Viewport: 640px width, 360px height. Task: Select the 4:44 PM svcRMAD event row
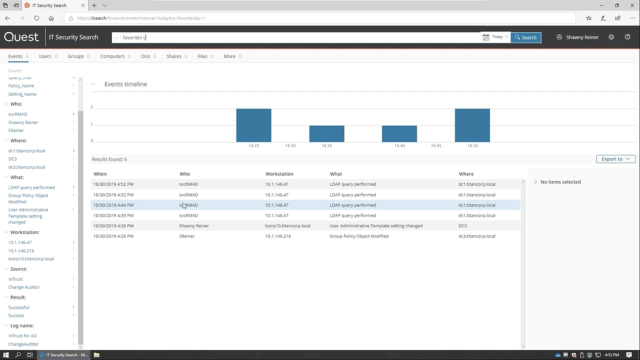(x=305, y=205)
